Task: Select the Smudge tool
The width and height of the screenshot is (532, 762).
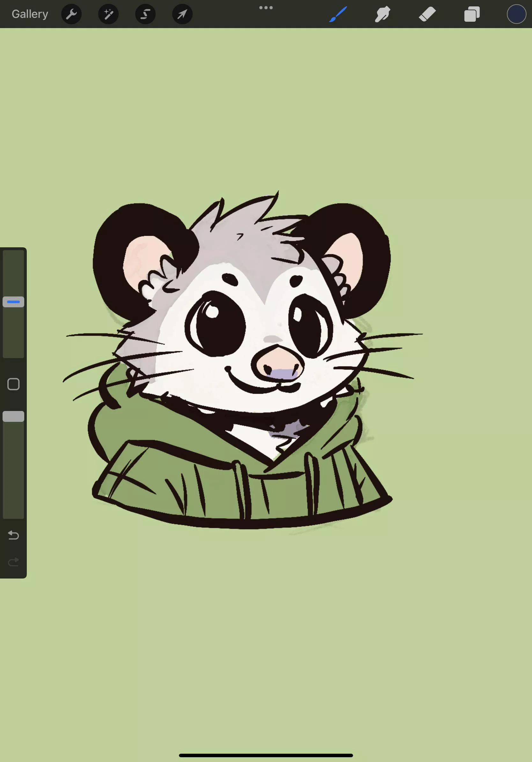Action: tap(382, 14)
